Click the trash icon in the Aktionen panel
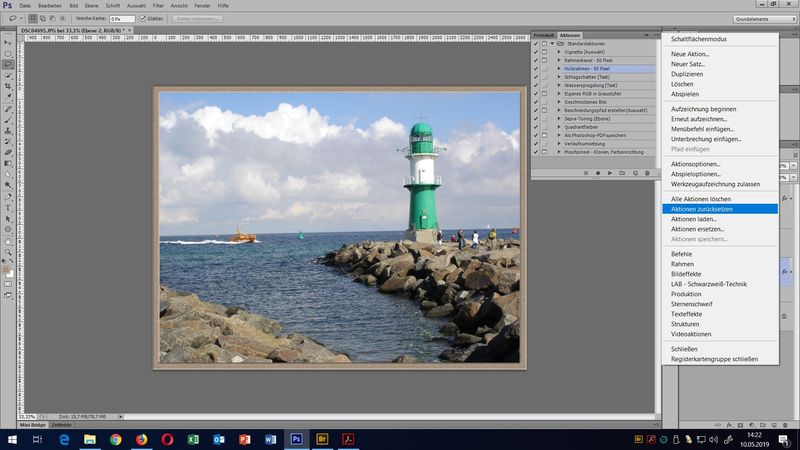This screenshot has width=800, height=450. (x=647, y=173)
